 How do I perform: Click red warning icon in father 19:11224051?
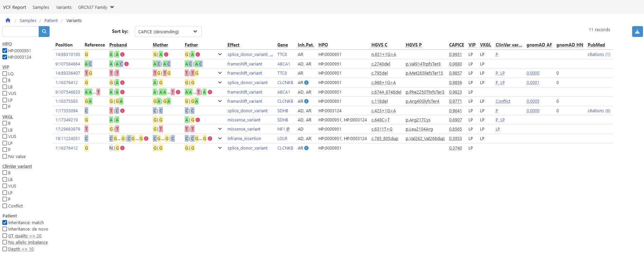pos(210,138)
